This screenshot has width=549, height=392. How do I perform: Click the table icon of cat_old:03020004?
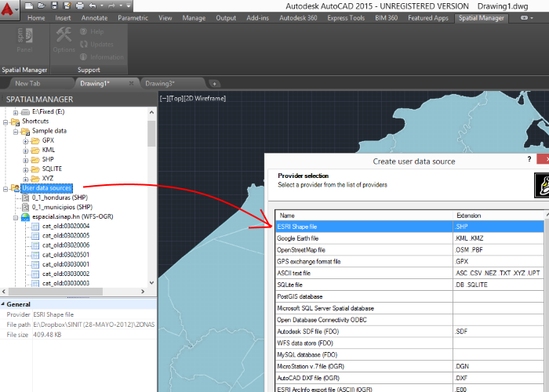(x=35, y=227)
